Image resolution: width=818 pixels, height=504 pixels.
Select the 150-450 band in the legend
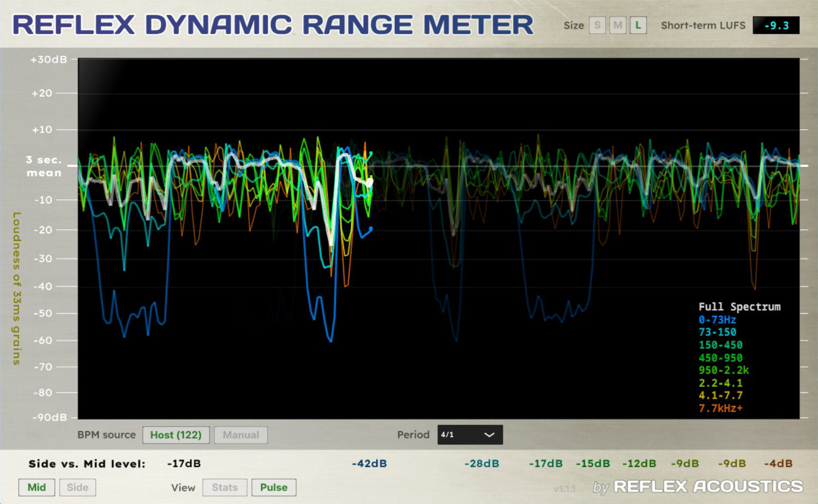tap(720, 345)
